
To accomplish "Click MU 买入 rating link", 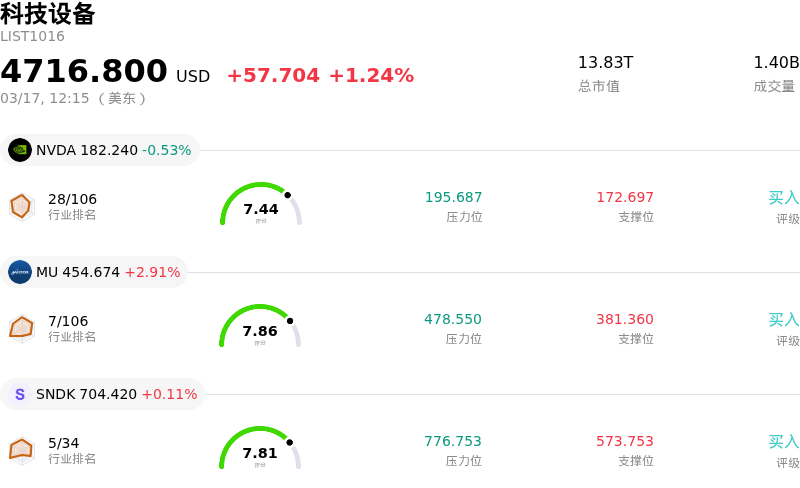I will (x=784, y=320).
